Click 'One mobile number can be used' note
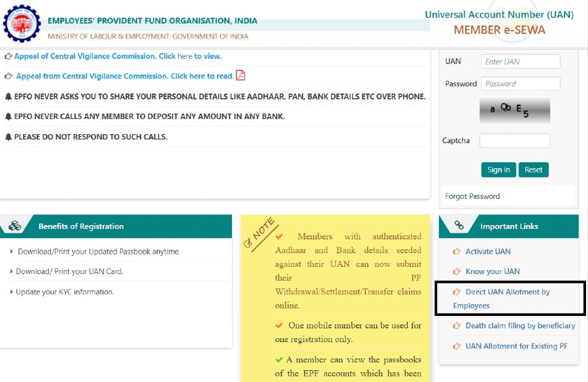This screenshot has height=382, width=588. [348, 332]
